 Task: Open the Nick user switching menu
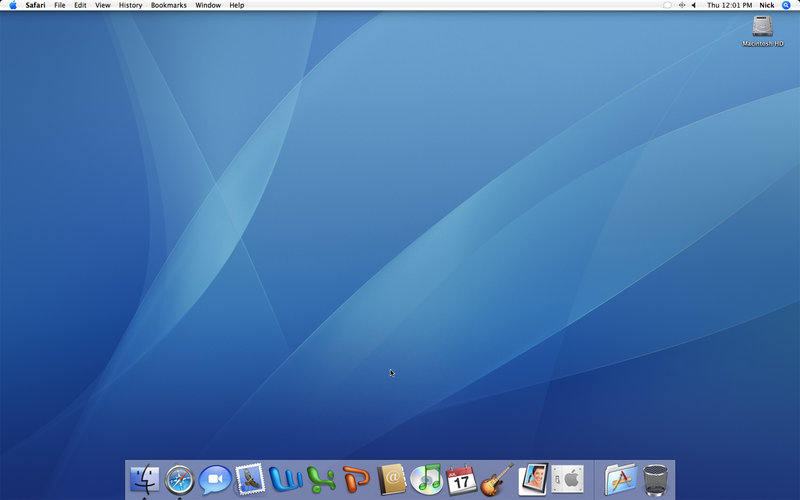767,5
